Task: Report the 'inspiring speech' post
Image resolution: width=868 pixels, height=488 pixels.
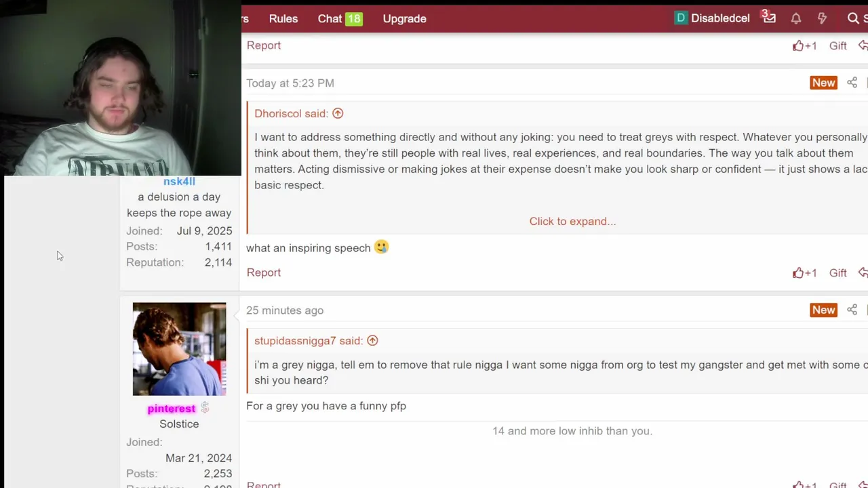Action: 263,272
